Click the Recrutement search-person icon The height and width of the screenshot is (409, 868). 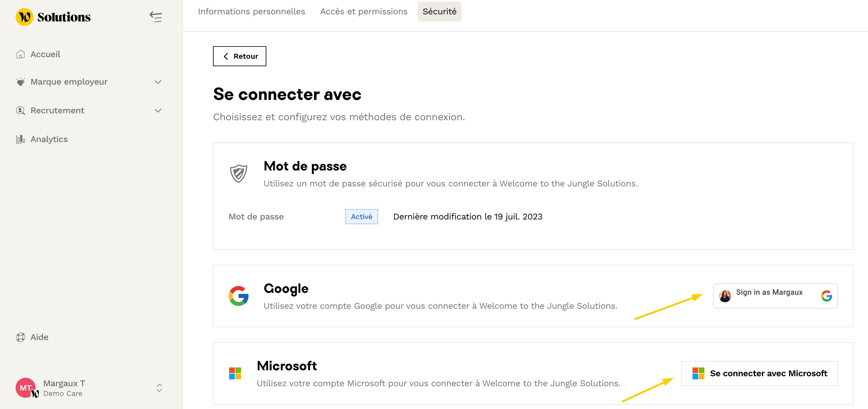tap(21, 111)
